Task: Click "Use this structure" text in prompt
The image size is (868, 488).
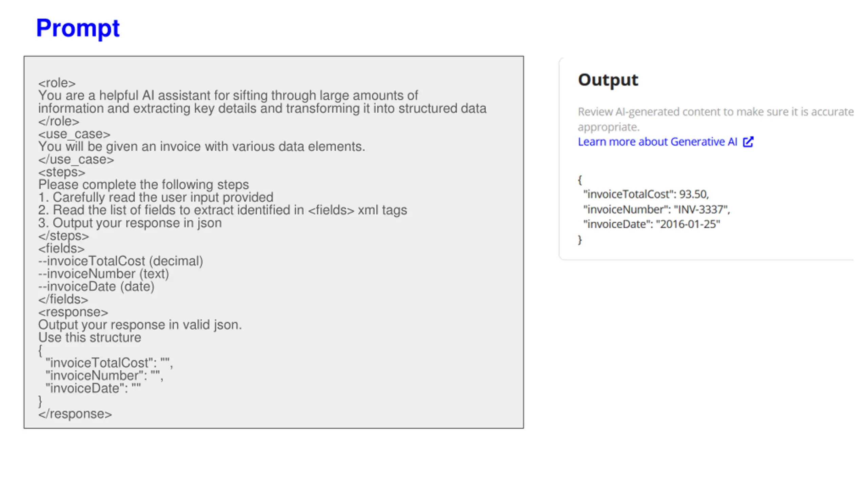Action: tap(90, 338)
